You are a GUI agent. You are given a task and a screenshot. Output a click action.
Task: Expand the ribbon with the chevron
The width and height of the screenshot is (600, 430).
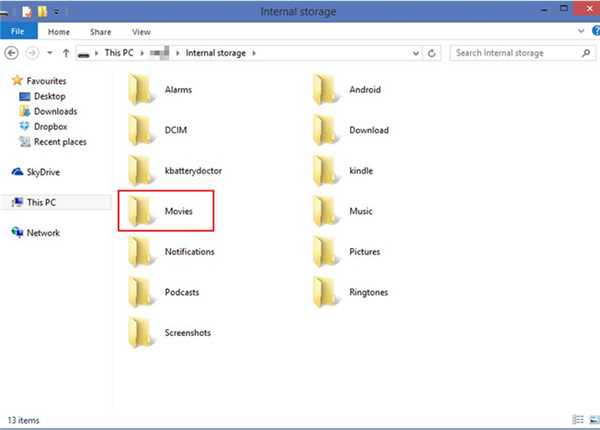click(581, 31)
